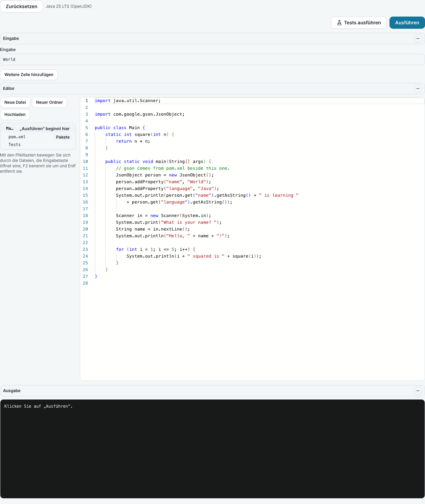Collapse the Eingabe section
The image size is (425, 504).
(418, 39)
